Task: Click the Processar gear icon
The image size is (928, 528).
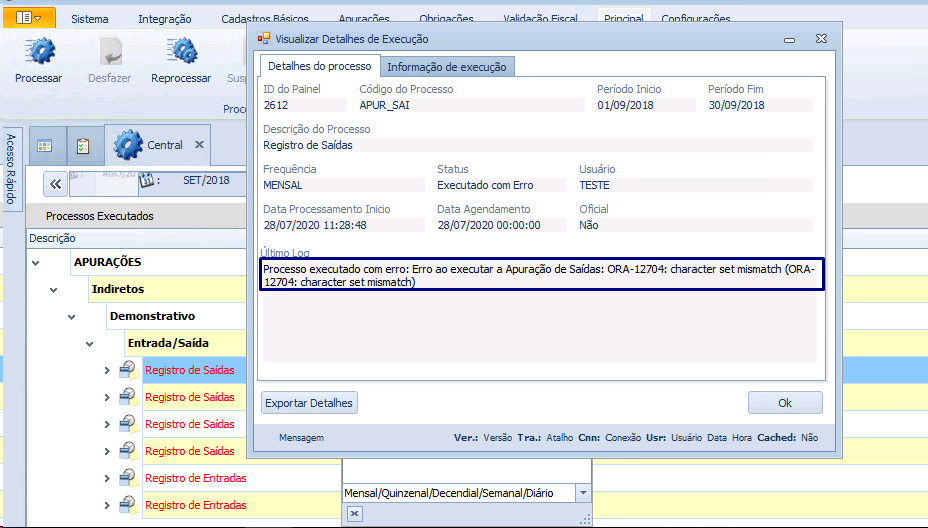Action: click(39, 52)
